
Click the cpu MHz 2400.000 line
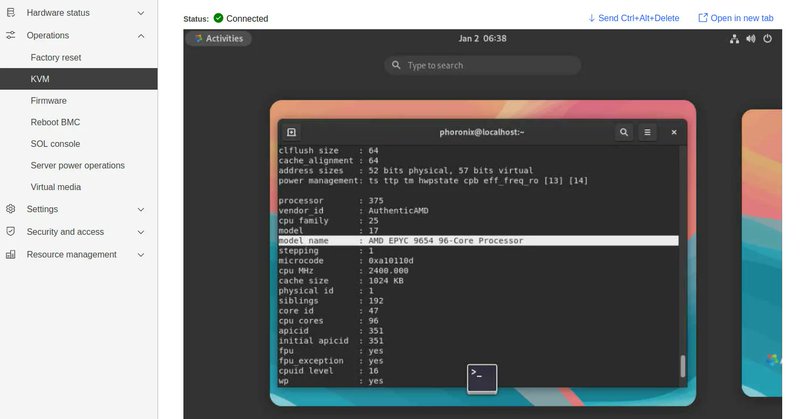(x=343, y=270)
